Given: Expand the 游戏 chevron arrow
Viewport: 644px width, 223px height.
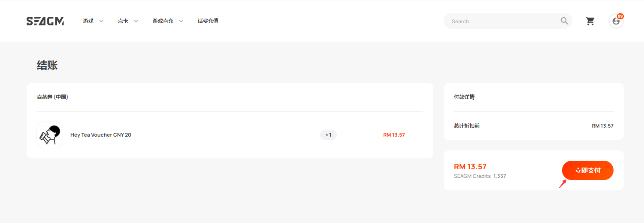Looking at the screenshot, I should pyautogui.click(x=101, y=21).
